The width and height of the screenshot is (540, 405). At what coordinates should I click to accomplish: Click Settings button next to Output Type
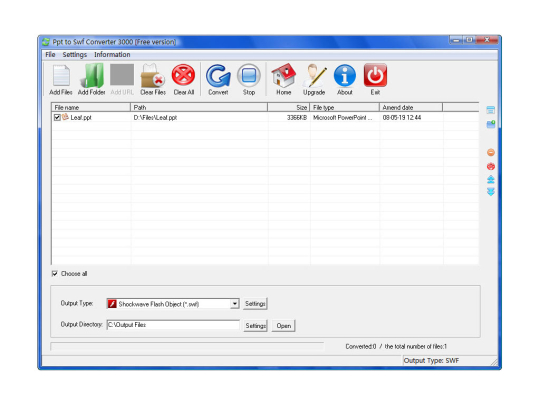click(255, 304)
